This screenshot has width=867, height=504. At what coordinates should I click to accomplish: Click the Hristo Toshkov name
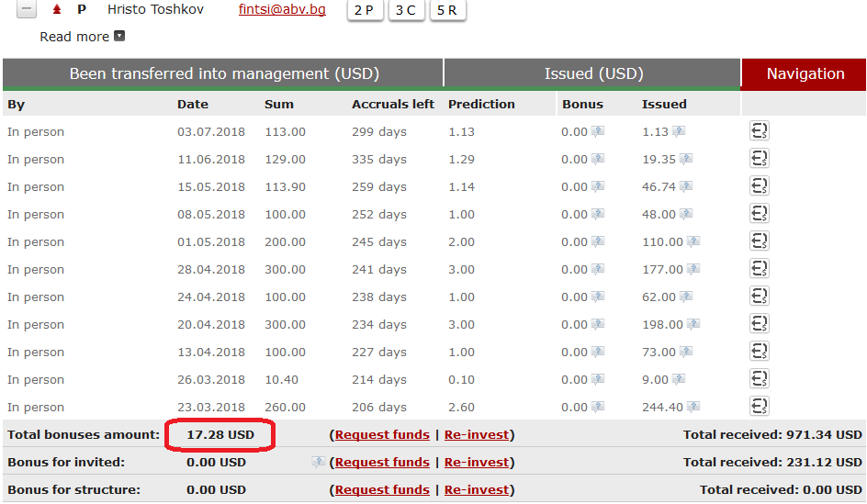[x=155, y=9]
